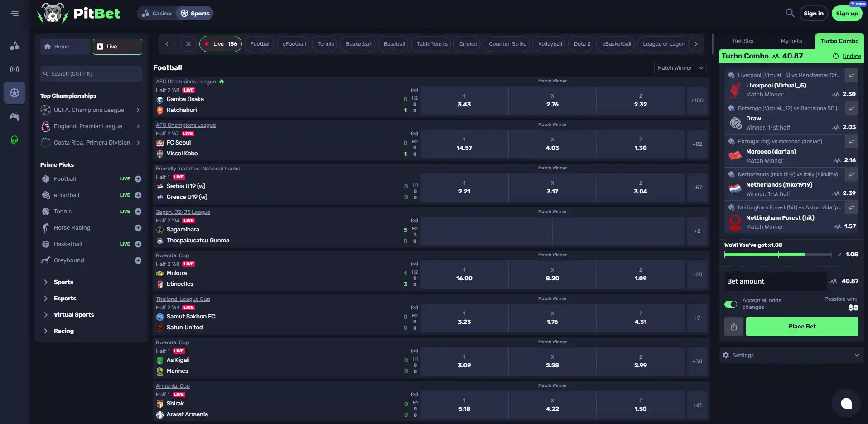Viewport: 868px width, 424px height.
Task: Open the live chat bubble
Action: point(846,403)
